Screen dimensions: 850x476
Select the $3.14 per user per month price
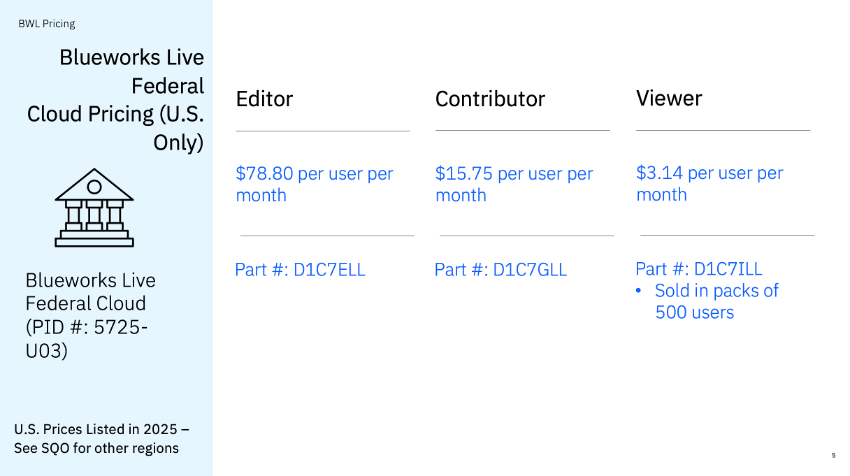pos(709,183)
